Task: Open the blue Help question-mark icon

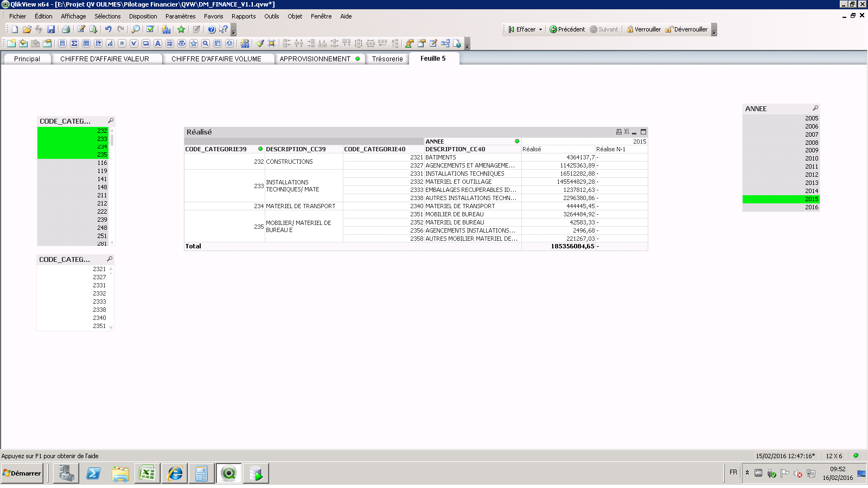Action: click(x=212, y=29)
